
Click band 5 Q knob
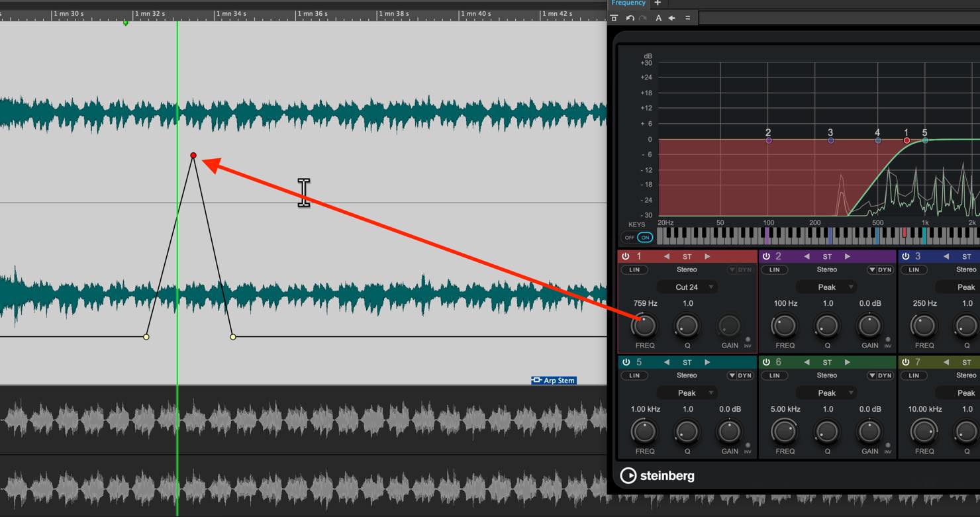(687, 432)
